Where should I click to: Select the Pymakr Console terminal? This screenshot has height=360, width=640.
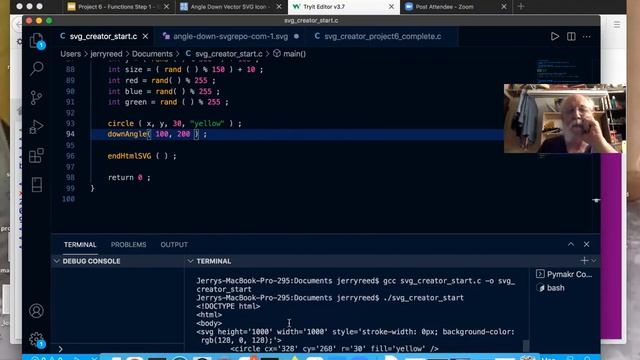(564, 274)
